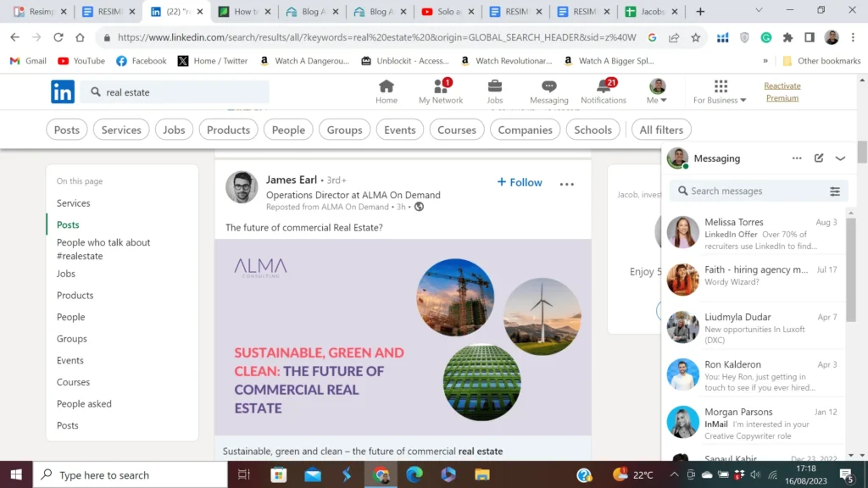This screenshot has width=868, height=488.
Task: Open Task View icon in taskbar
Action: click(x=243, y=474)
